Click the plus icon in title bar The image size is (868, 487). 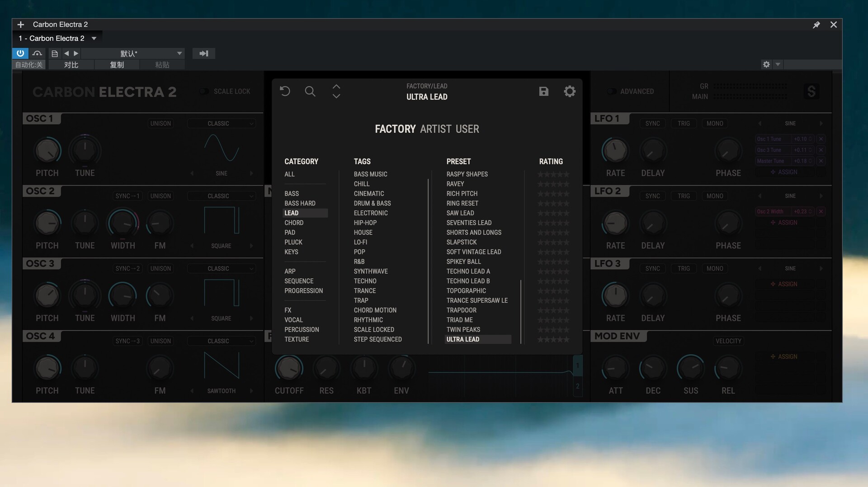[x=21, y=24]
